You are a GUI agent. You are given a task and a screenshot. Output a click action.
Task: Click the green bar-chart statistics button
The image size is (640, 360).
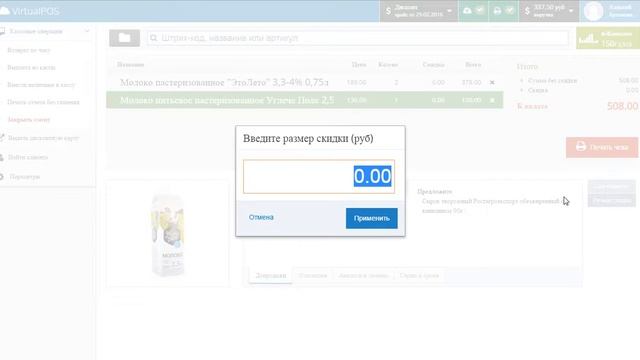point(608,38)
